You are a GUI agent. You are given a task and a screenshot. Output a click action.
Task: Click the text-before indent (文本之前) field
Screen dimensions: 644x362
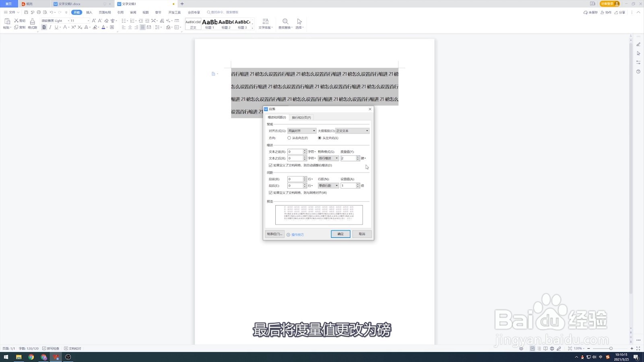coord(295,152)
